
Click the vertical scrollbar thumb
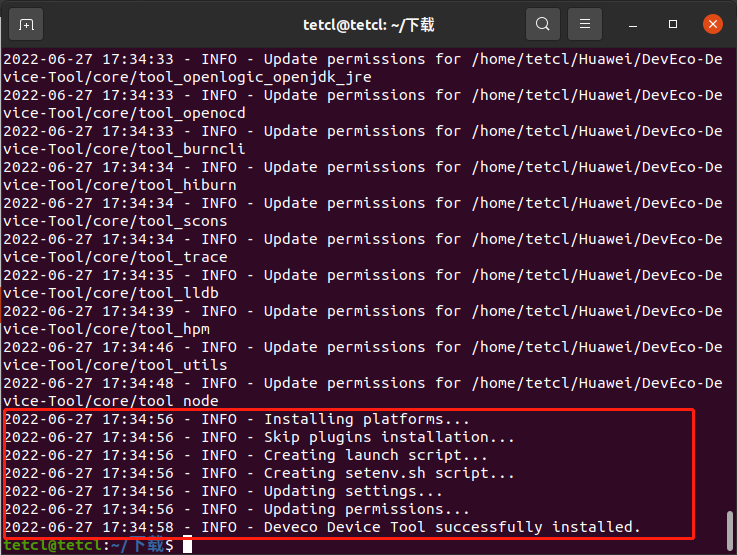(730, 526)
